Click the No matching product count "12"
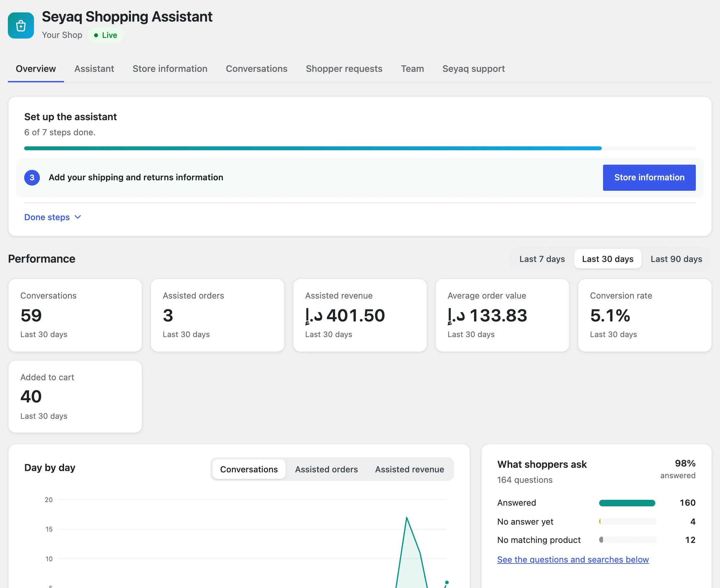720x588 pixels. point(690,540)
